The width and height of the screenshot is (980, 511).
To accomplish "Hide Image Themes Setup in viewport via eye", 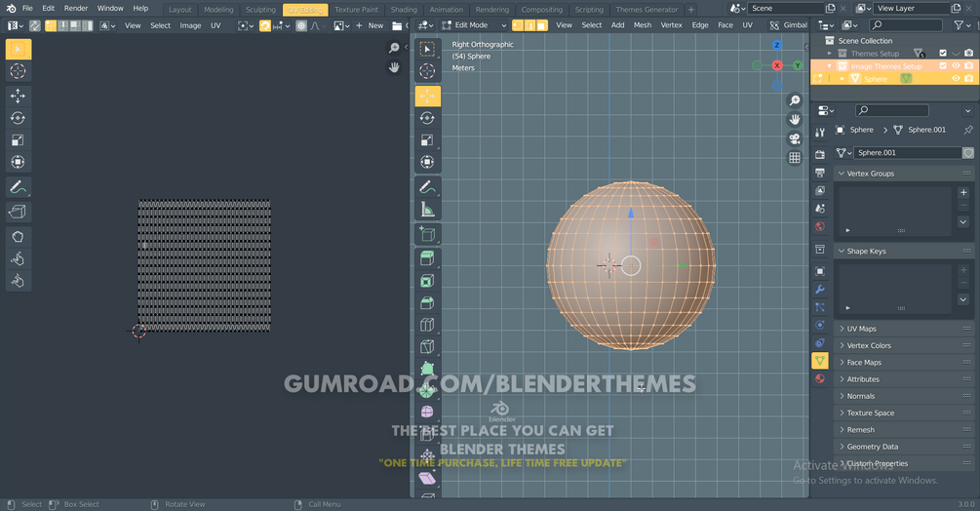I will tap(956, 65).
